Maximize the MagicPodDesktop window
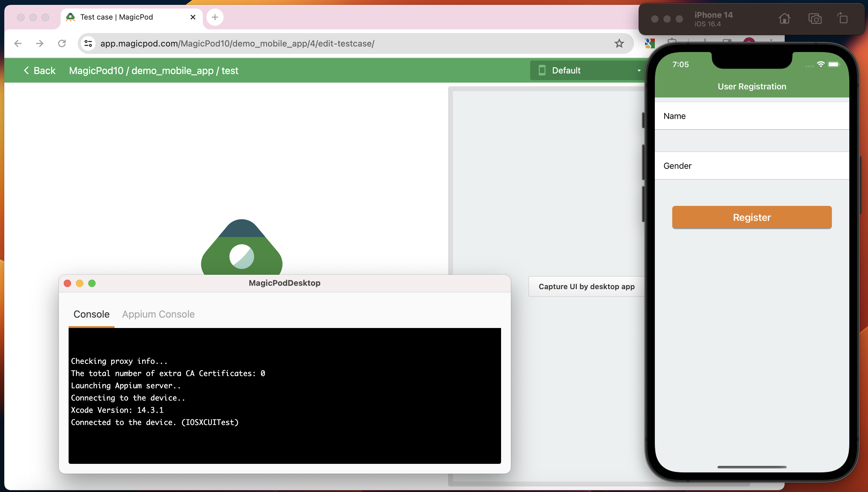The height and width of the screenshot is (492, 868). tap(92, 283)
